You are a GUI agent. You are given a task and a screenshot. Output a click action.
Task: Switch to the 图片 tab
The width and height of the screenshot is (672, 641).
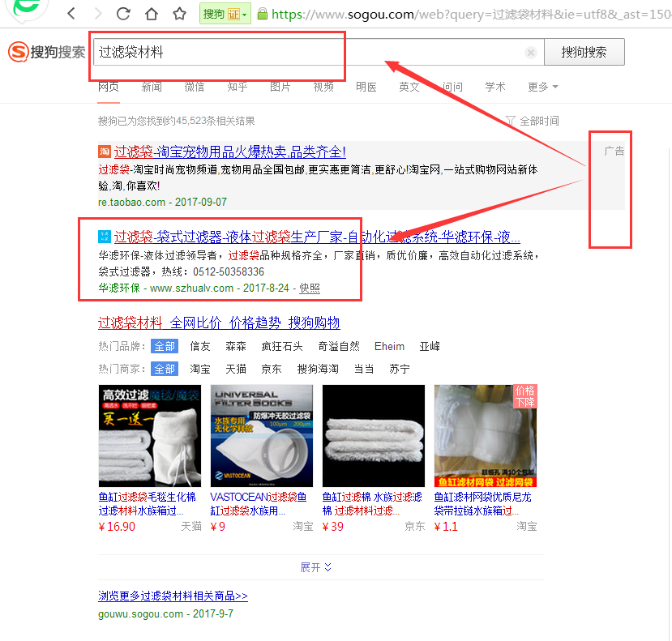(280, 87)
